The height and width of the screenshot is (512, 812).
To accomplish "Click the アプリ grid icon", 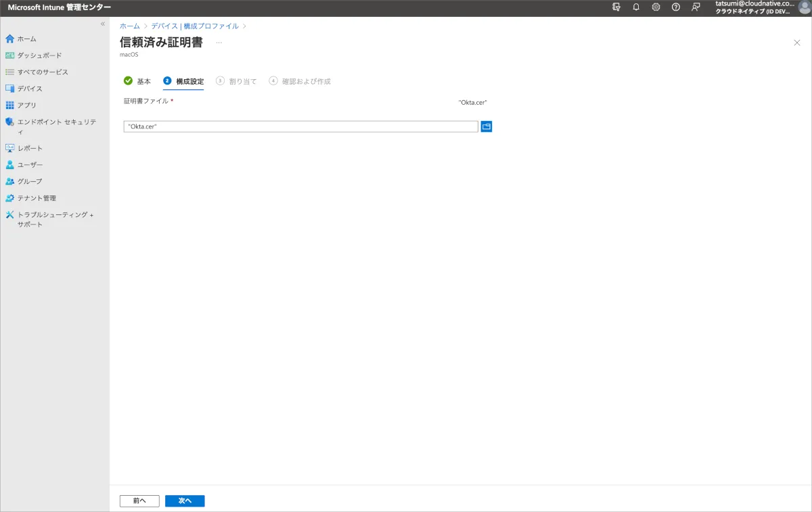I will pyautogui.click(x=9, y=105).
